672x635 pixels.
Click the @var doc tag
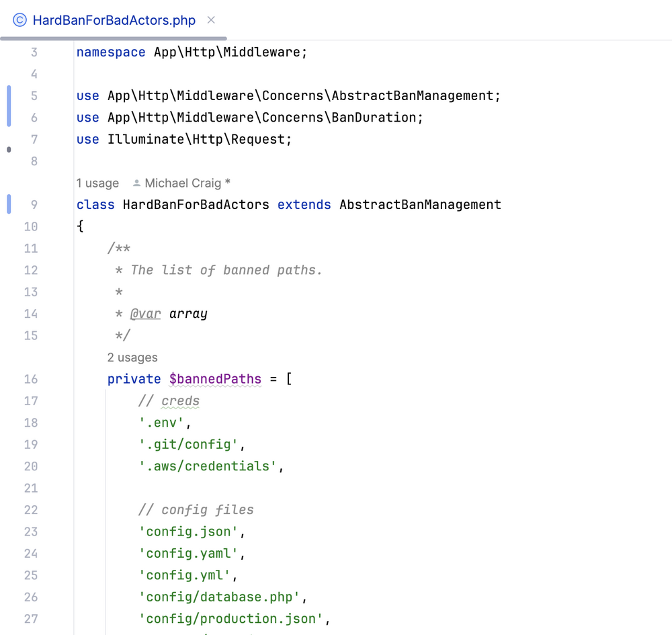(x=145, y=314)
